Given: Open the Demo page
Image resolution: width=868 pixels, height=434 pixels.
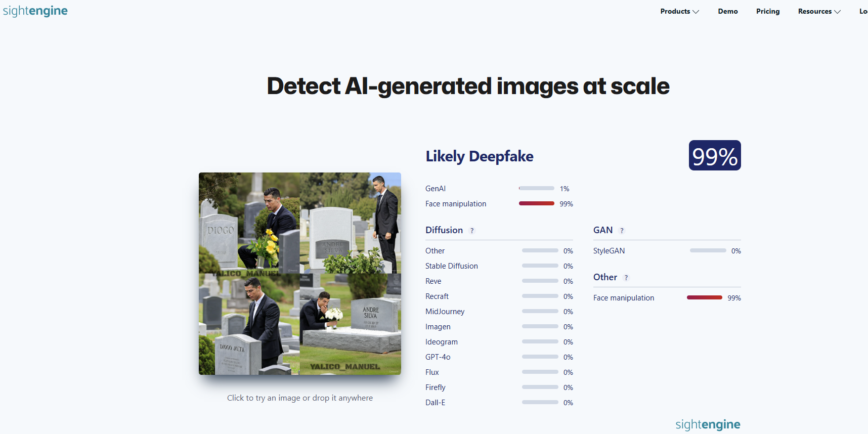Looking at the screenshot, I should (727, 11).
